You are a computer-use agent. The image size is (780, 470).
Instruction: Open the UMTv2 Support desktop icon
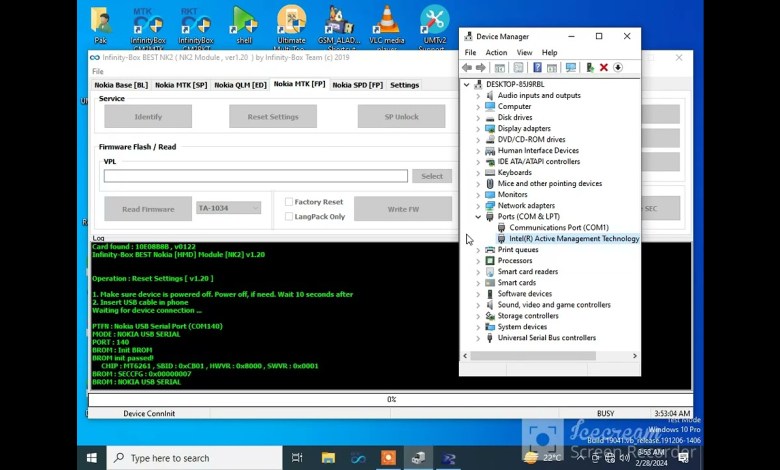pos(434,24)
